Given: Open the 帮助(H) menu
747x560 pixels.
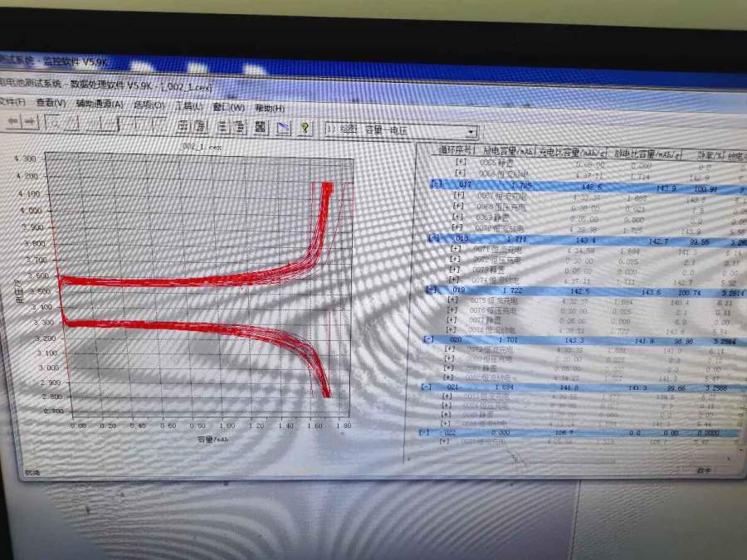Looking at the screenshot, I should 269,108.
